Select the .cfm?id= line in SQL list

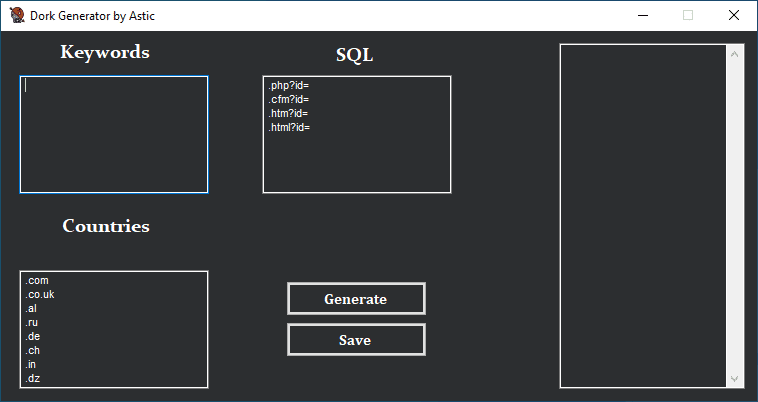(x=289, y=100)
